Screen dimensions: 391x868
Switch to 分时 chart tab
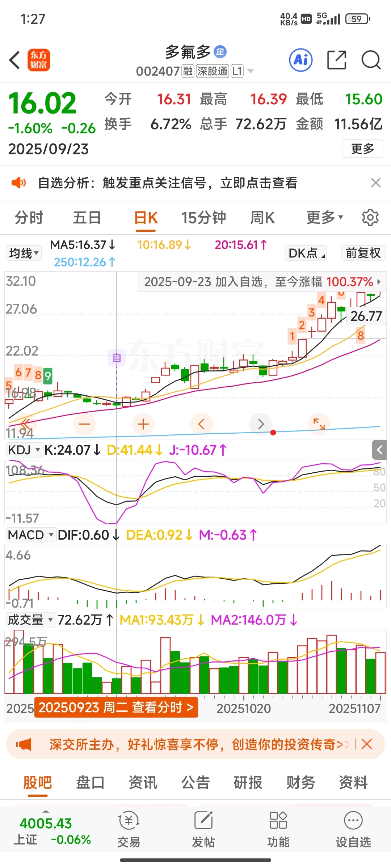point(29,218)
